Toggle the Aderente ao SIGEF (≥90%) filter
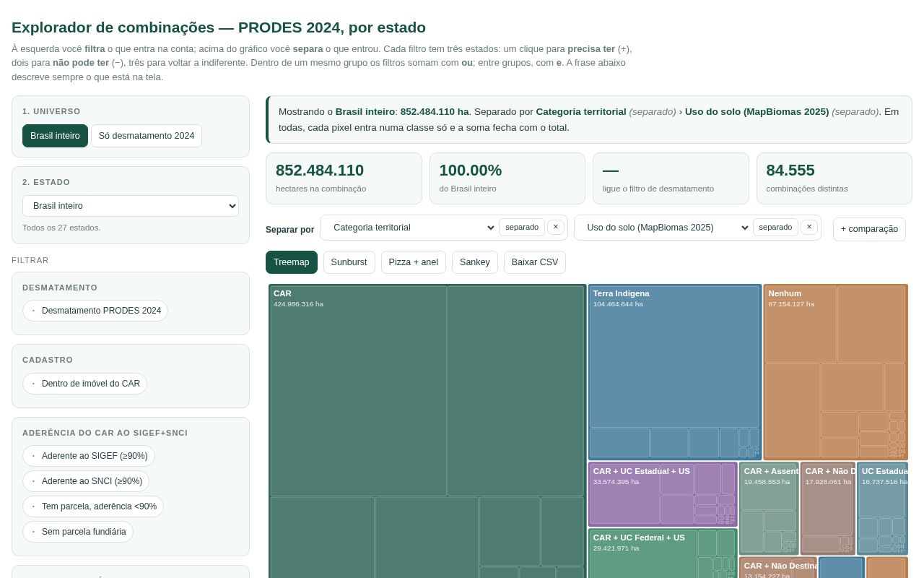Screen dimensions: 924x578 pyautogui.click(x=89, y=456)
